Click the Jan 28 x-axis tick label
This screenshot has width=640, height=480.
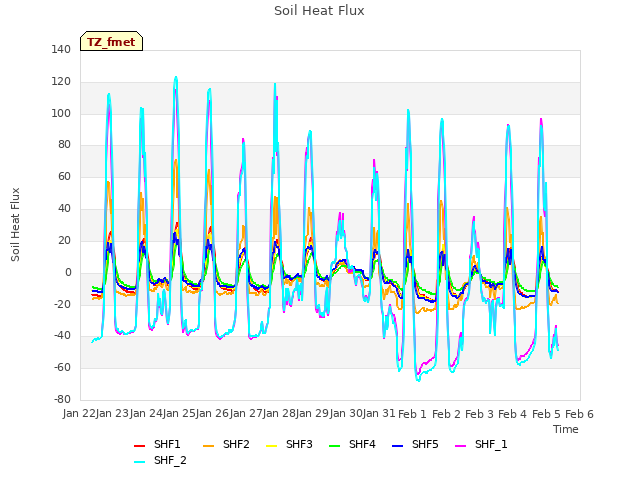click(279, 414)
